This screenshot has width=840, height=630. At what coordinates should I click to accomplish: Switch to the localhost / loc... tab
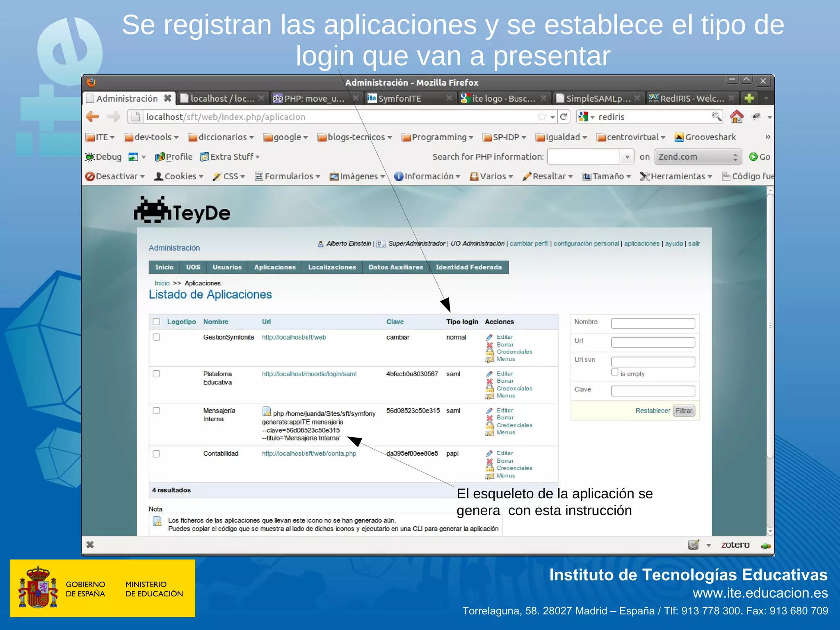223,98
